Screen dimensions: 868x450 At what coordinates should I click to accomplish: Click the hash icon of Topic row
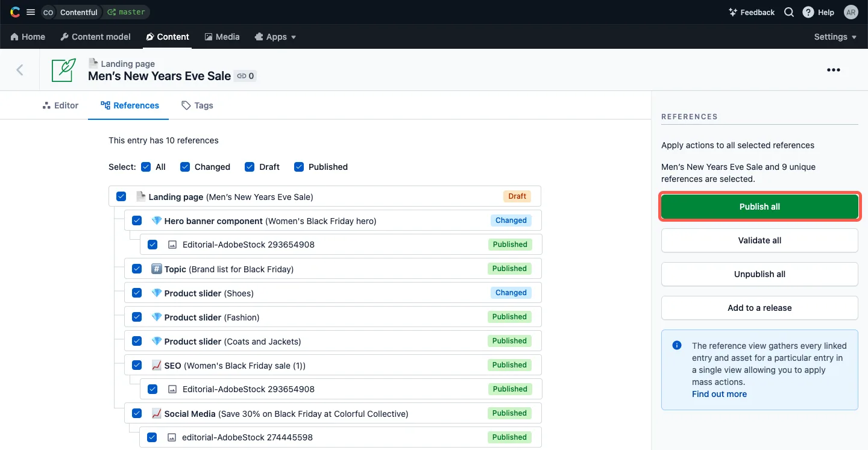[157, 269]
